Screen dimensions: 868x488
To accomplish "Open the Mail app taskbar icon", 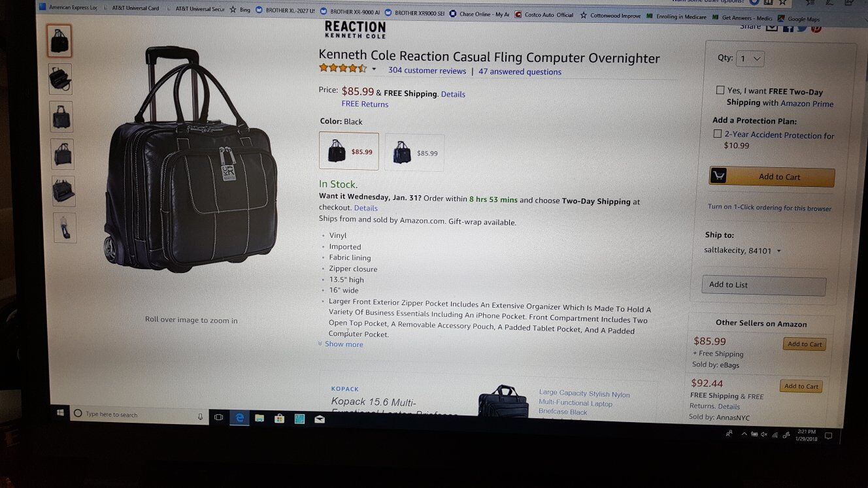I will tap(320, 419).
